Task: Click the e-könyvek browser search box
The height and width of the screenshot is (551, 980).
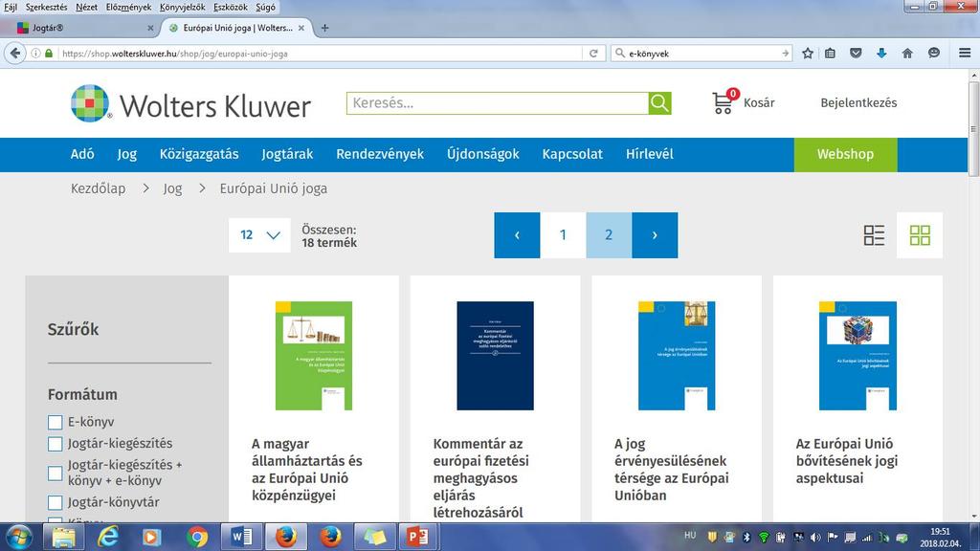Action: coord(702,54)
